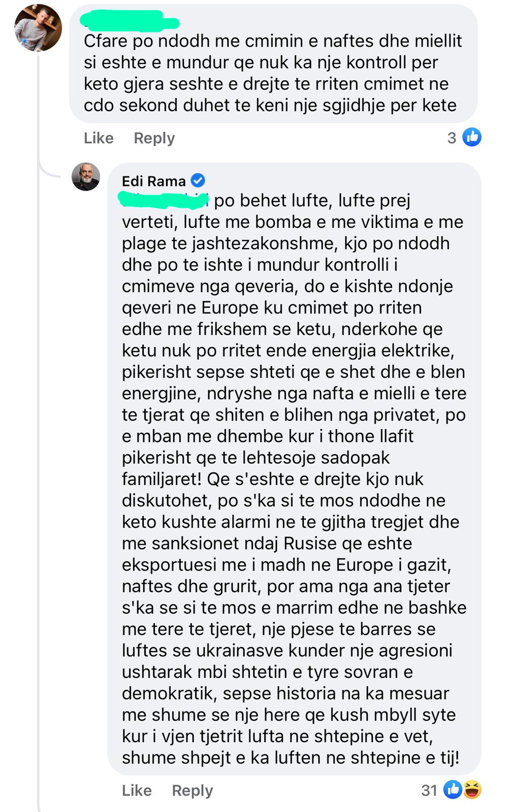The image size is (510, 812).
Task: Open Edi Rama's profile picture
Action: pyautogui.click(x=86, y=177)
